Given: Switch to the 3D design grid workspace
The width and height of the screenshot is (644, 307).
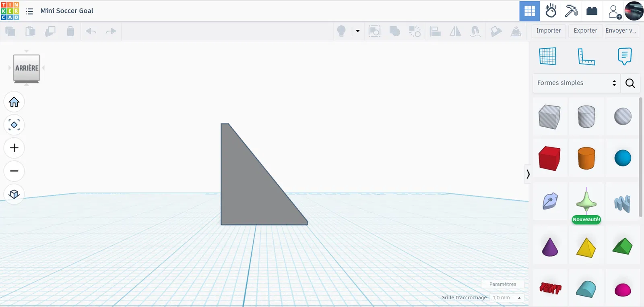Looking at the screenshot, I should (x=530, y=11).
